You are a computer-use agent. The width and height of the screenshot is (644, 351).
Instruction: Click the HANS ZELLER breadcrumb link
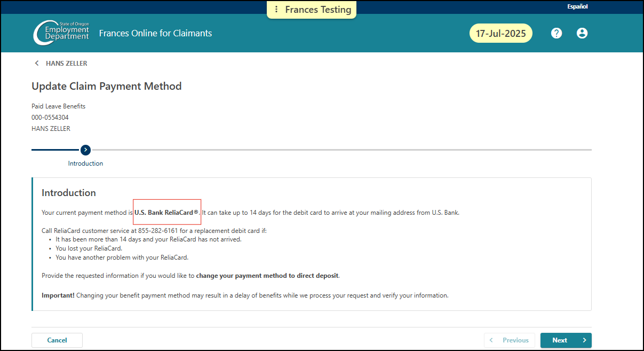(67, 63)
